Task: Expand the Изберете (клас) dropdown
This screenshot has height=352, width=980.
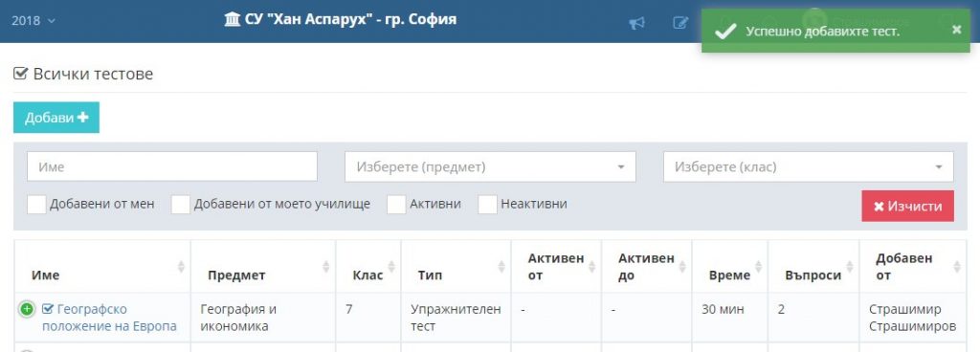Action: [808, 166]
